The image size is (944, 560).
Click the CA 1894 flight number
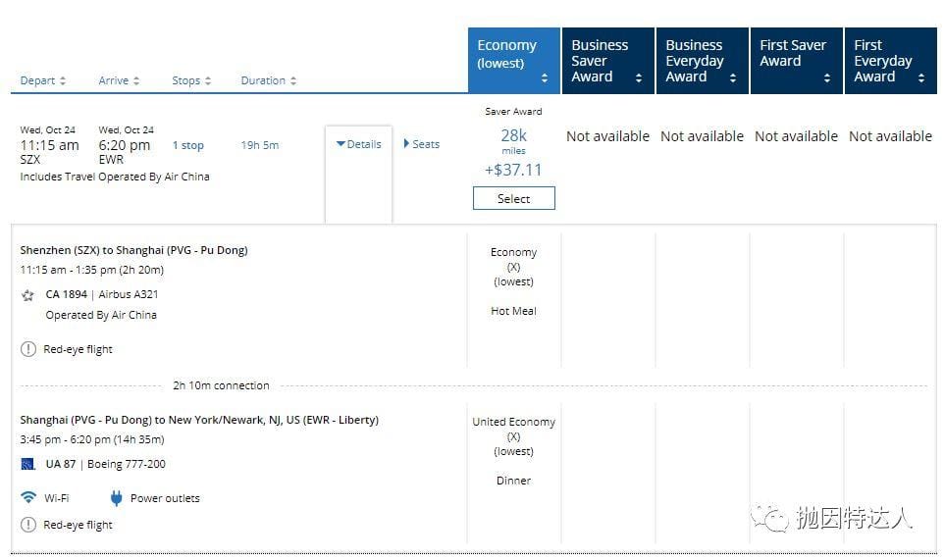[x=66, y=294]
